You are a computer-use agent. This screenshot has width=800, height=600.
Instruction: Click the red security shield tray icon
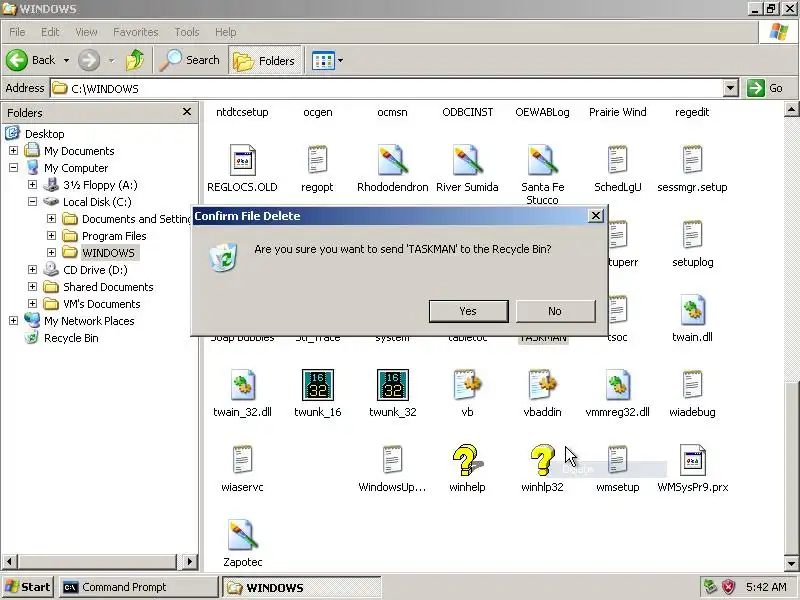tap(728, 587)
